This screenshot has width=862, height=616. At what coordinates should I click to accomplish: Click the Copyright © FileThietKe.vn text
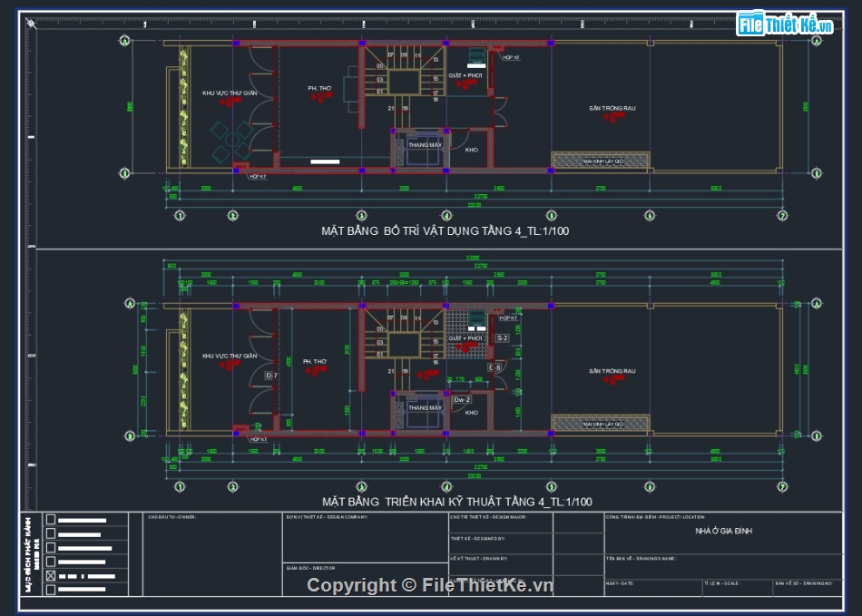tap(431, 586)
